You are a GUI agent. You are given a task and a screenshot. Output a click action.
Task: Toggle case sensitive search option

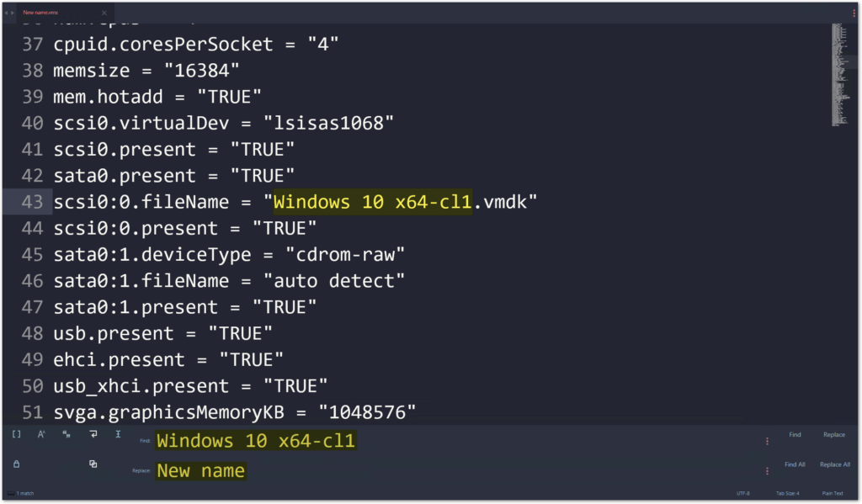coord(41,434)
